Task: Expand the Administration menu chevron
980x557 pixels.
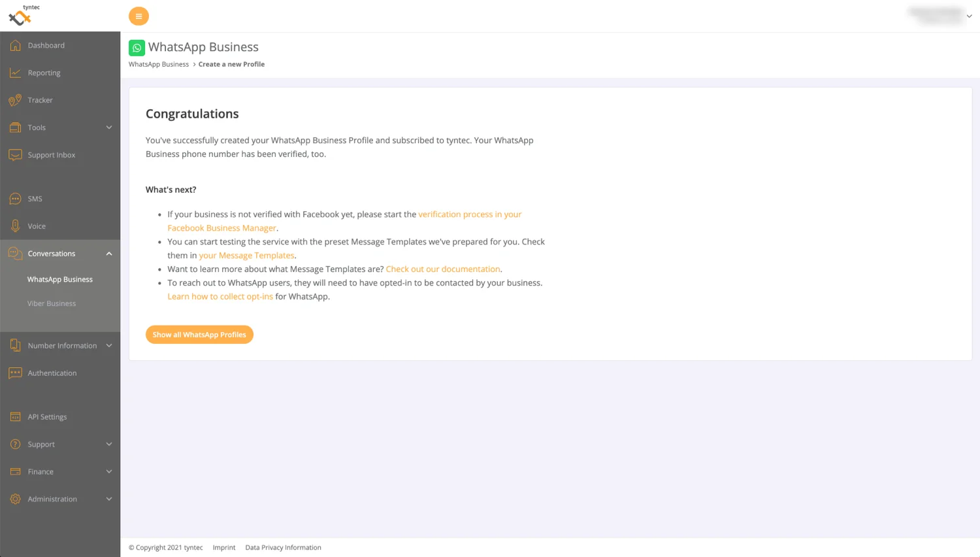Action: (x=109, y=499)
